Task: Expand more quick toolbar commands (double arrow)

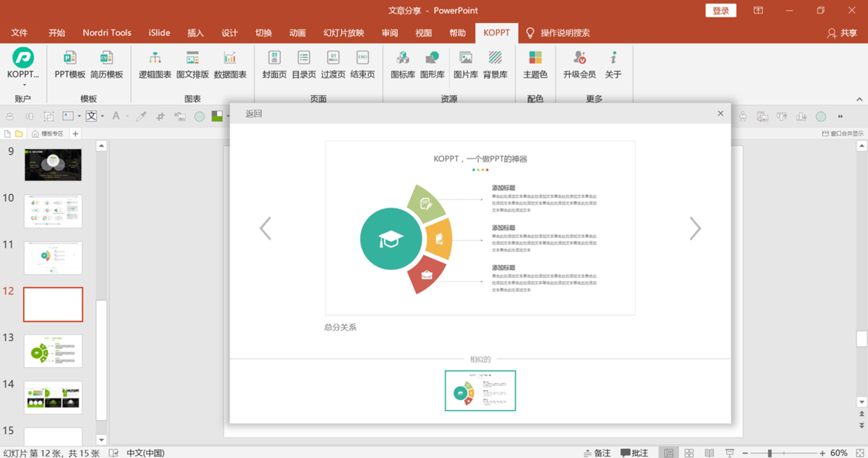Action: click(x=840, y=117)
